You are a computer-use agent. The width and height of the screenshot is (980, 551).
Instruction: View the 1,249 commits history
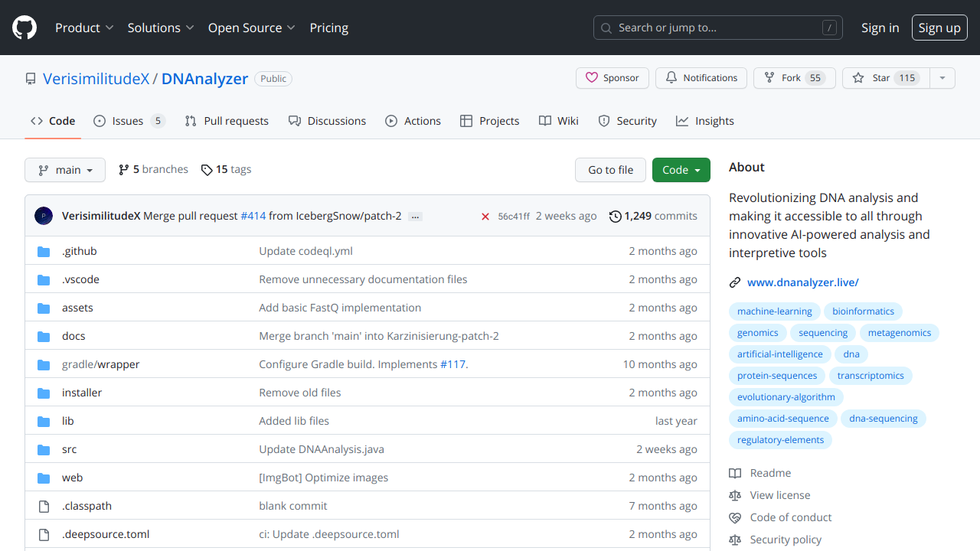click(x=653, y=216)
